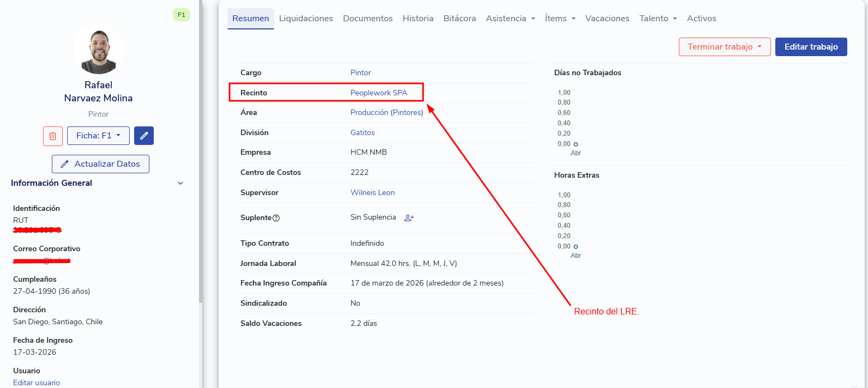Expand the Asistencia tab menu
The image size is (868, 388).
tap(510, 19)
